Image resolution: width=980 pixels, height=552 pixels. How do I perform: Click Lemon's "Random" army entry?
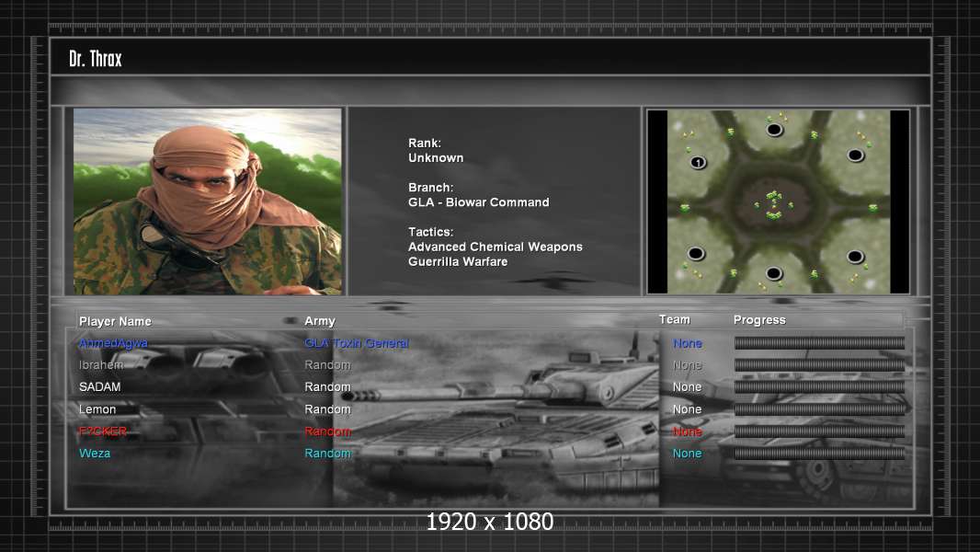click(x=327, y=409)
